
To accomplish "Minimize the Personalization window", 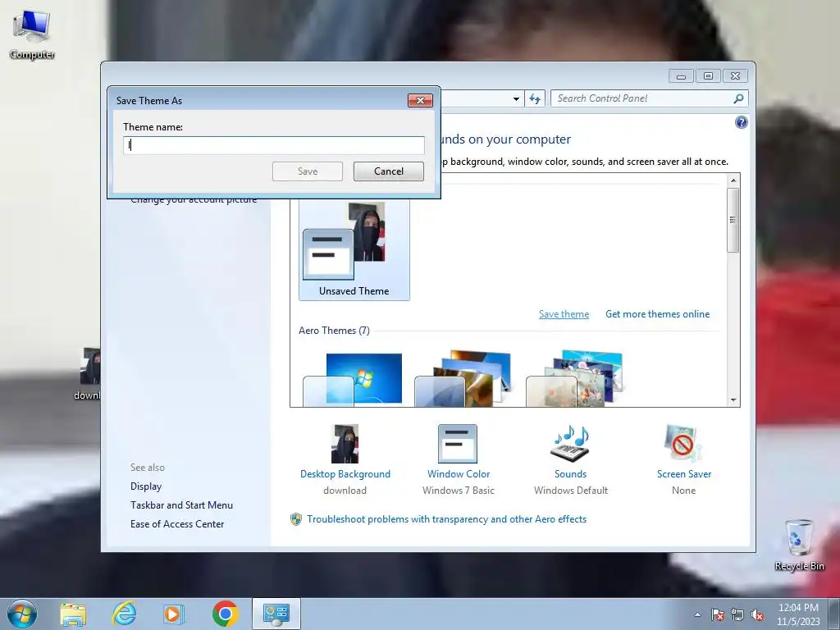I will (681, 76).
